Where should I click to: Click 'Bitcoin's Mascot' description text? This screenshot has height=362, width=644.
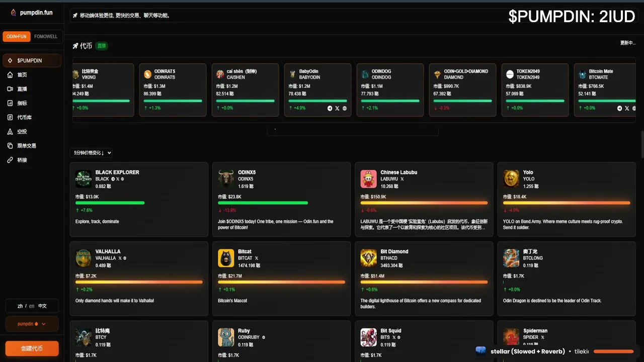pos(232,301)
